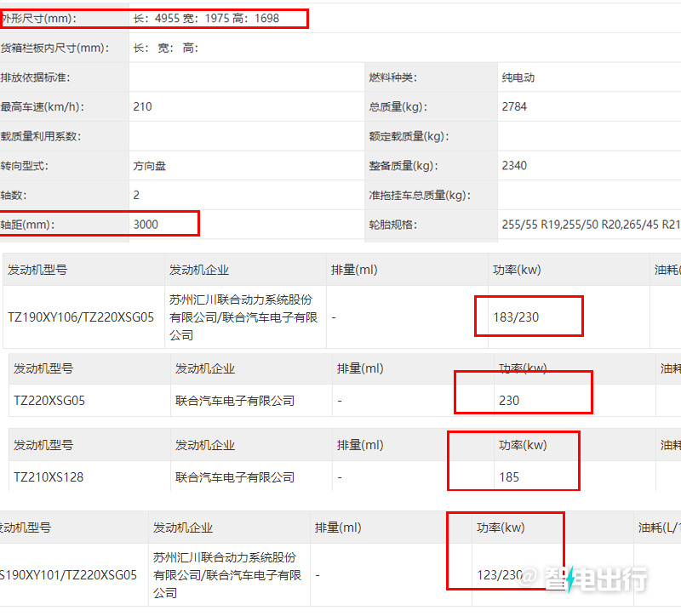The image size is (681, 616).
Task: Click the "轴距(mm):" label
Action: pos(28,225)
